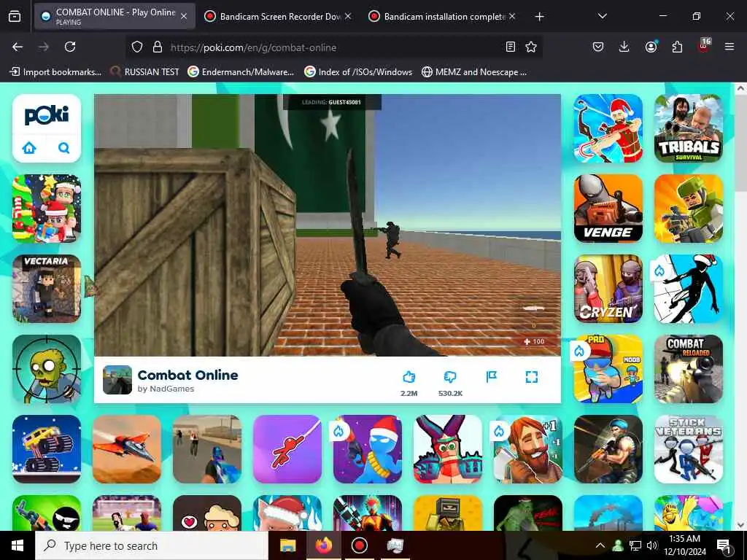Enter fullscreen mode for the game
The width and height of the screenshot is (747, 560).
(x=532, y=377)
